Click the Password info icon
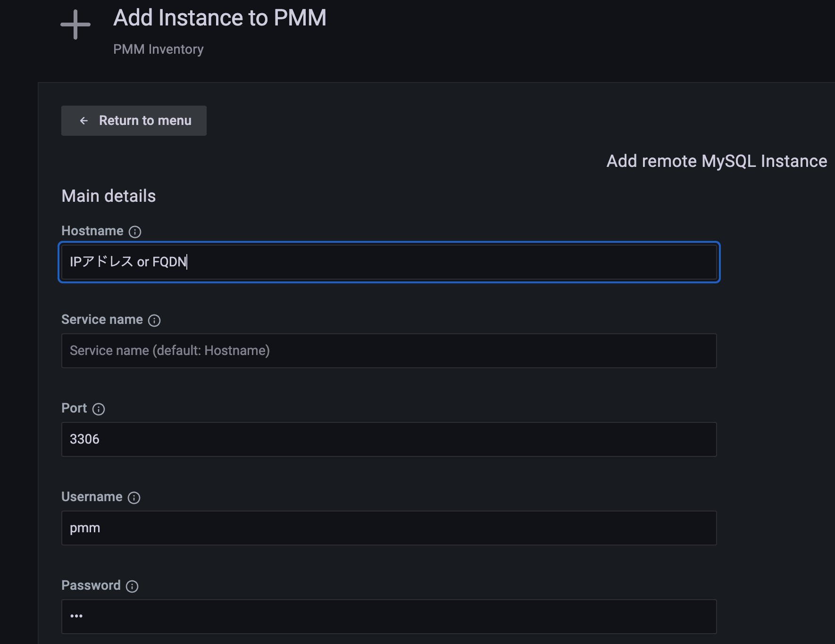This screenshot has width=835, height=644. tap(132, 586)
